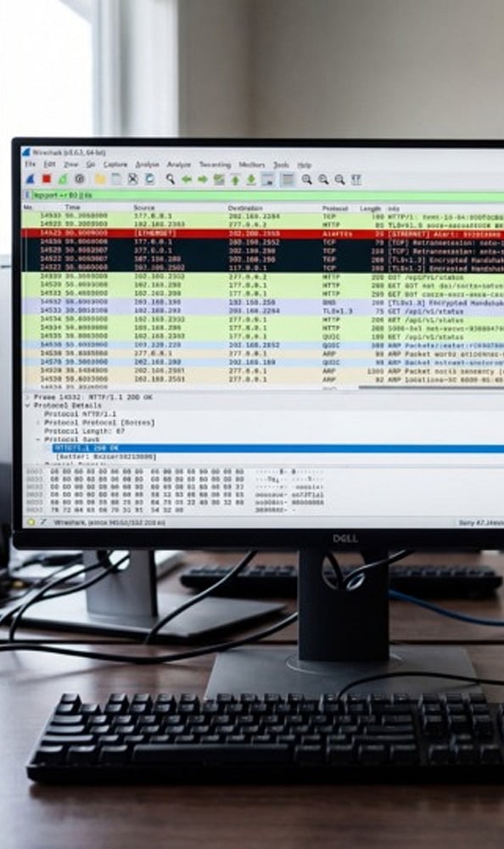504x849 pixels.
Task: Collapse the Protocol Save subtree
Action: point(38,439)
